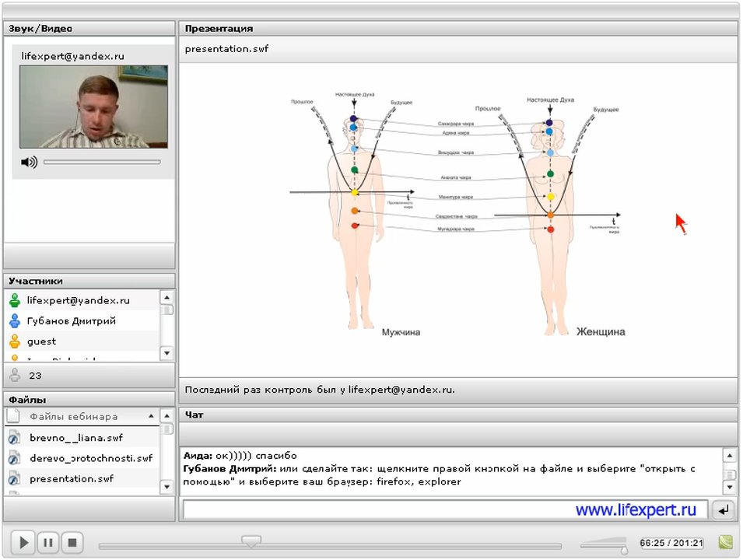This screenshot has width=743, height=560.
Task: Click the Звук/Видео panel header
Action: tap(89, 29)
